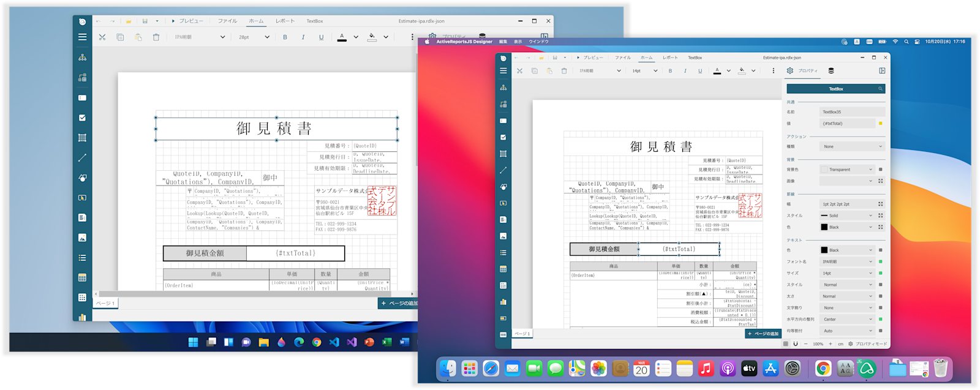Open the hamburger menu in Mac designer sidebar
Screen dimensions: 980x390
coord(503,71)
